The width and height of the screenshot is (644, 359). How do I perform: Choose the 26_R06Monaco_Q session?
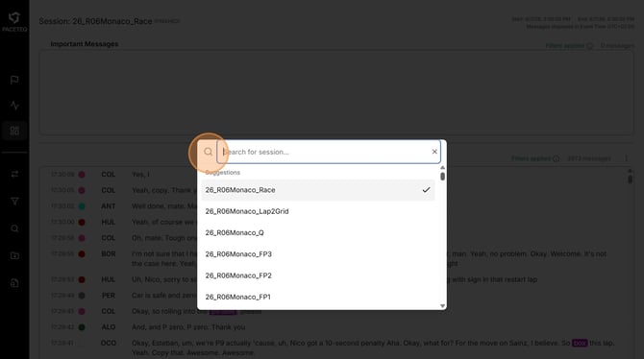pos(318,232)
